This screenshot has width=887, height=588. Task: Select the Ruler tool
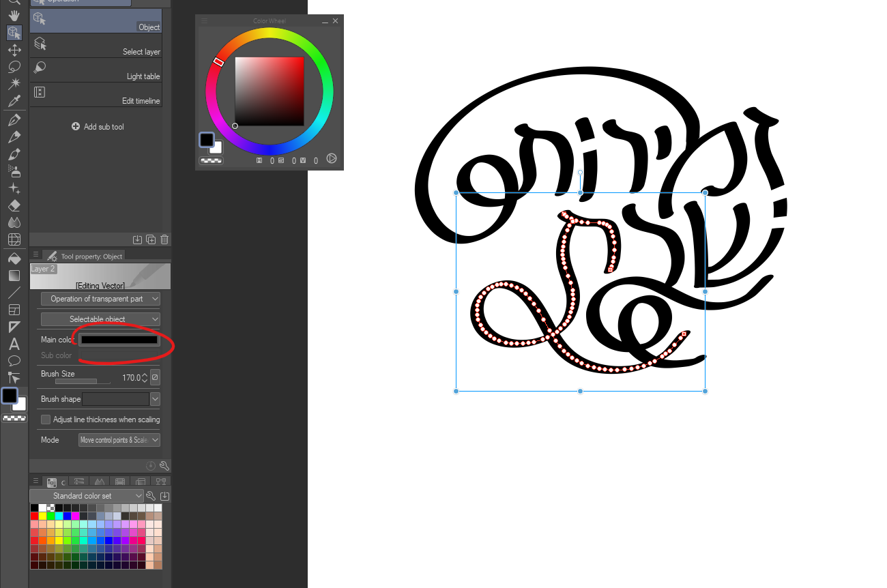coord(14,327)
